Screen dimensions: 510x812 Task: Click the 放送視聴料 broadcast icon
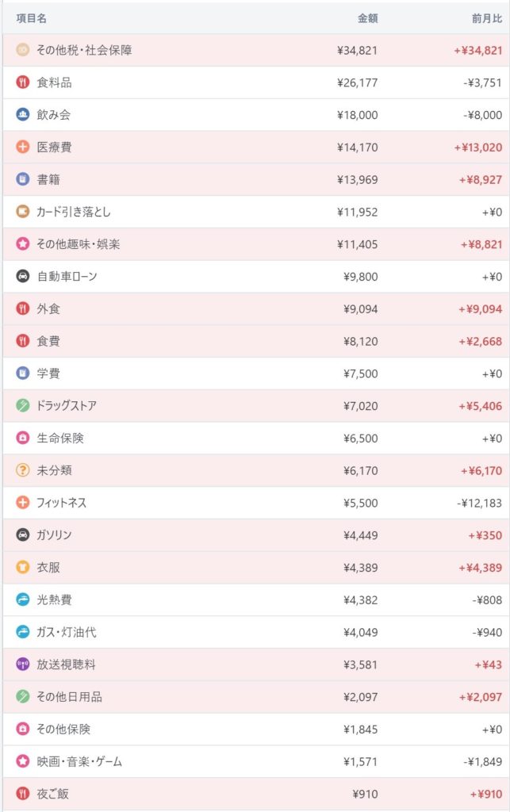point(22,665)
